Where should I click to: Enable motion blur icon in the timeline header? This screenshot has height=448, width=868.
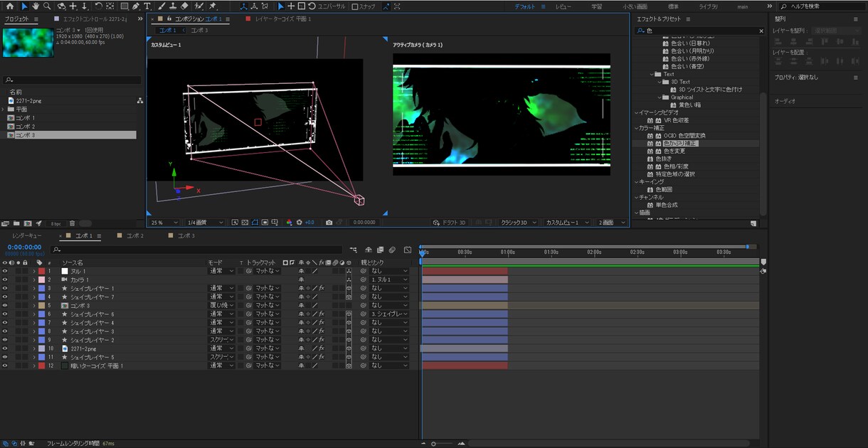click(392, 250)
